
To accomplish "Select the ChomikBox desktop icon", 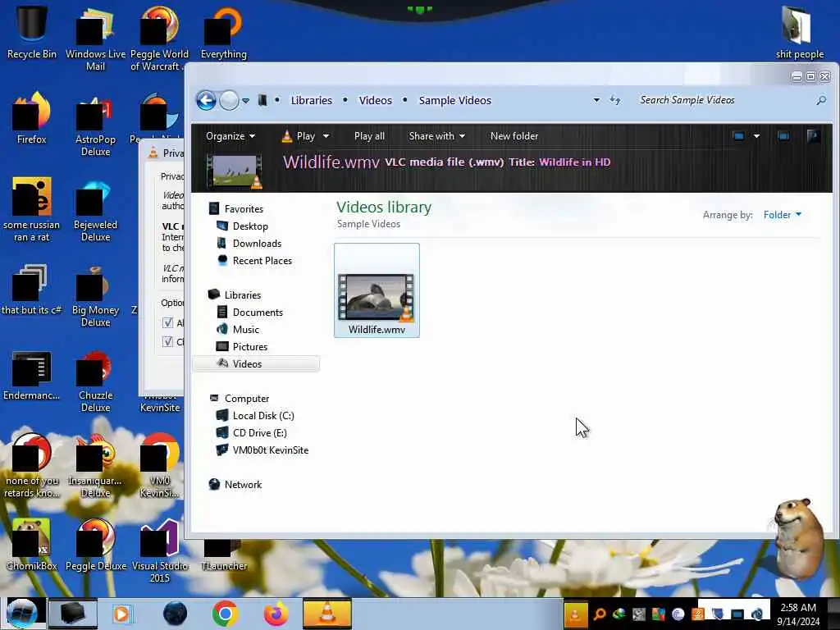I will pos(32,545).
